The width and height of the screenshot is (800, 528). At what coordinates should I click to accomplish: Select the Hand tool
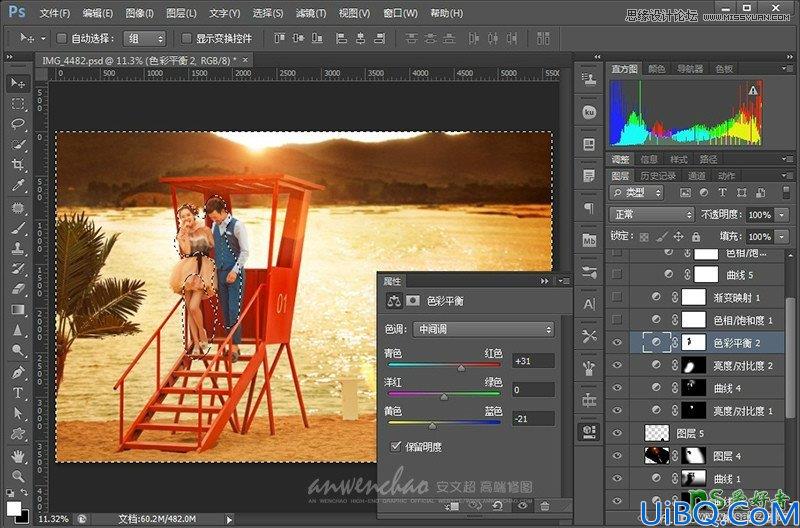click(18, 456)
